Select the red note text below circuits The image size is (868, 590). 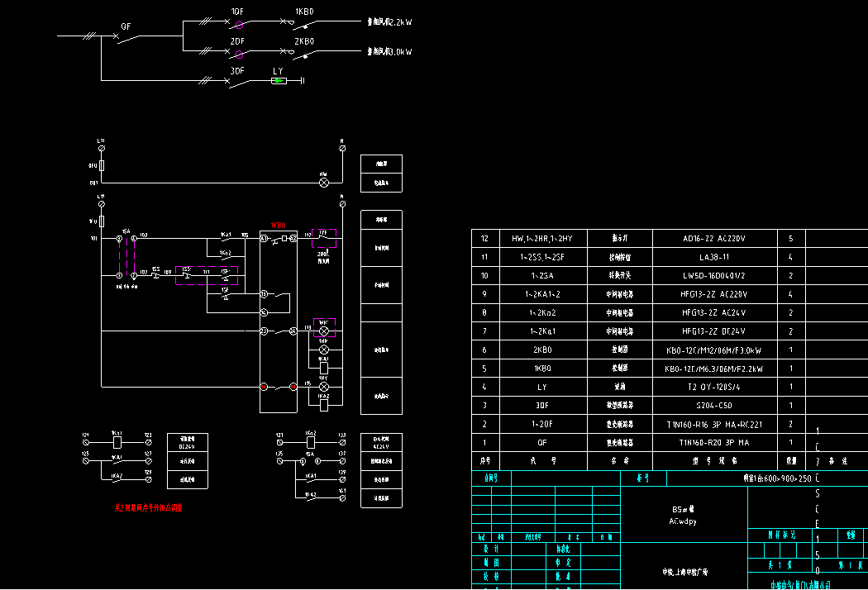pos(148,508)
